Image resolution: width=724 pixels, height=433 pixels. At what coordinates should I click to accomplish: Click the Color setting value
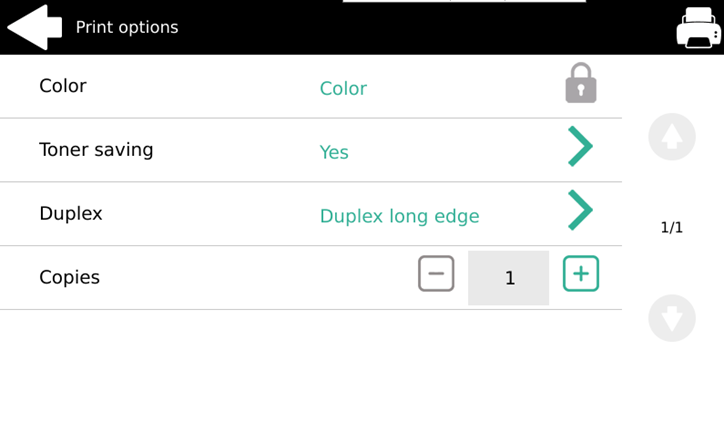tap(343, 89)
